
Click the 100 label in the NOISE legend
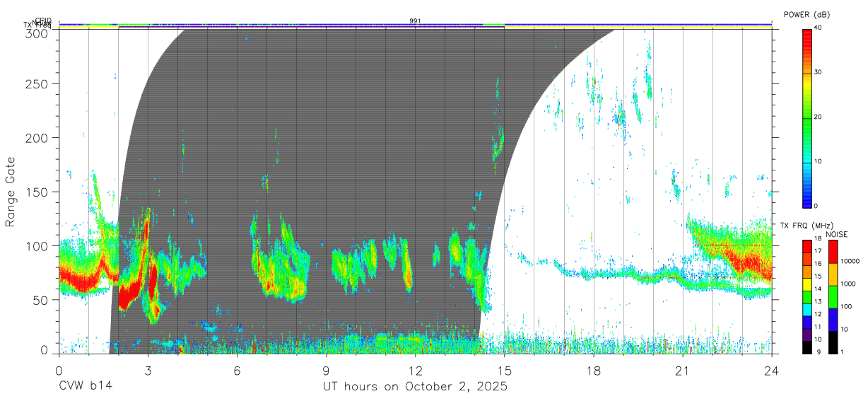tap(848, 307)
